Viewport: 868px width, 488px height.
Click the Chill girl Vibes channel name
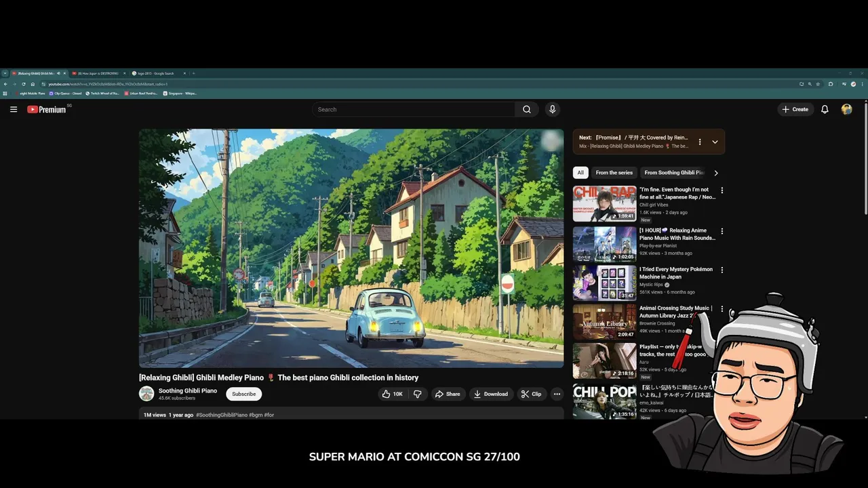(654, 205)
